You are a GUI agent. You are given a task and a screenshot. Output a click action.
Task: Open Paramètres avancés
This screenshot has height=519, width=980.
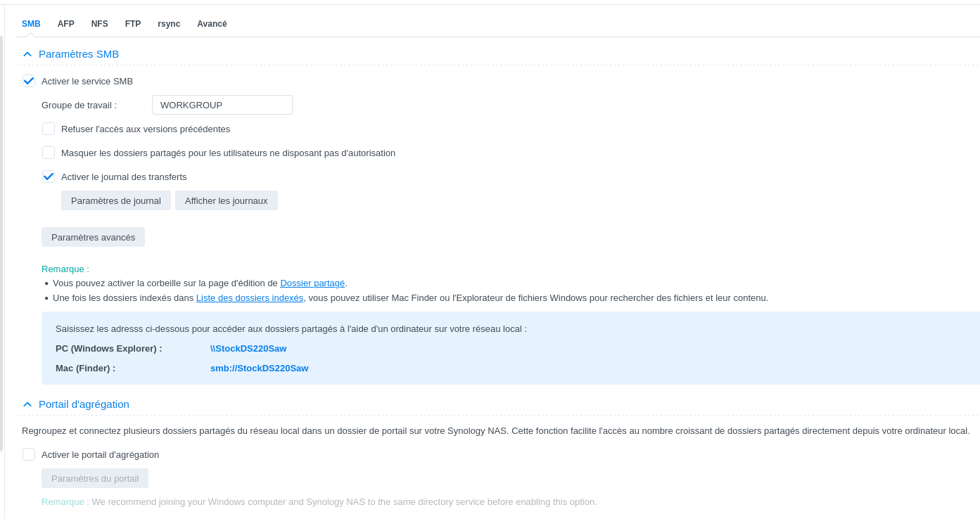click(93, 237)
